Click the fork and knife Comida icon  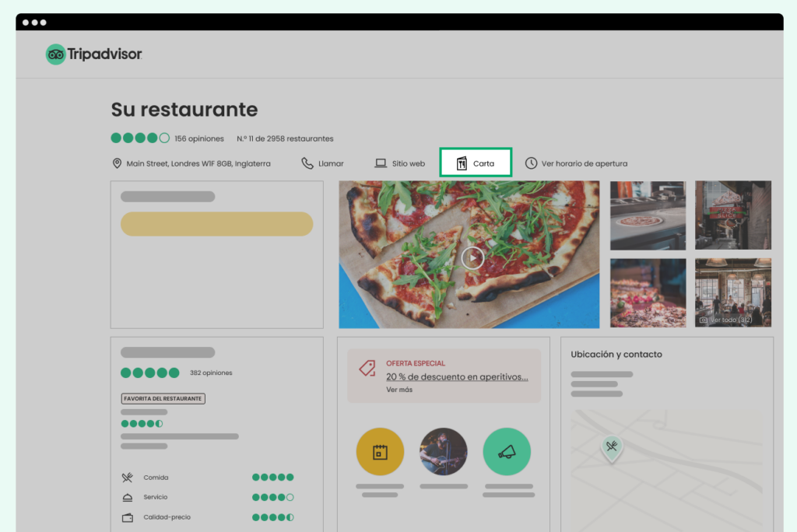(x=127, y=477)
